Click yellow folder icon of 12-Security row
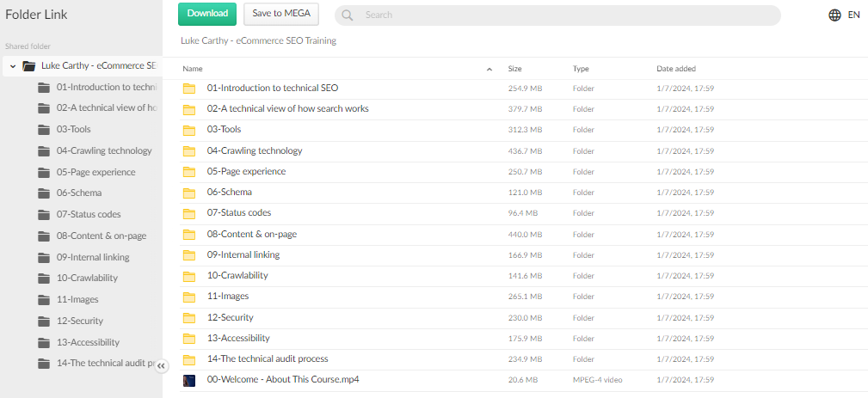The image size is (868, 398). point(189,318)
